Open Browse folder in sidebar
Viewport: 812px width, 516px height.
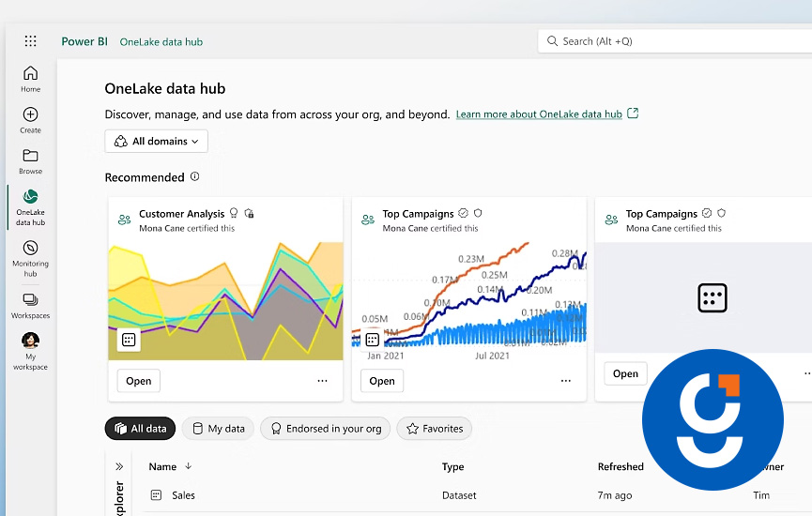point(30,157)
